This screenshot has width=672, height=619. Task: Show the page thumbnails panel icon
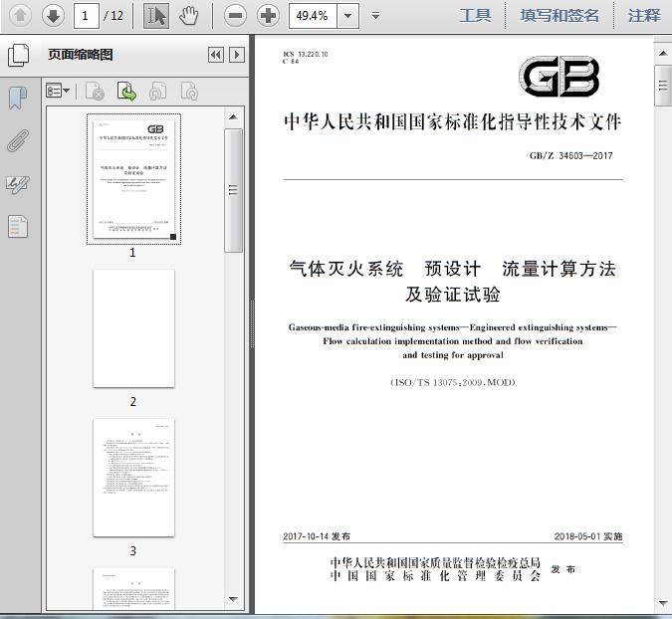click(19, 56)
